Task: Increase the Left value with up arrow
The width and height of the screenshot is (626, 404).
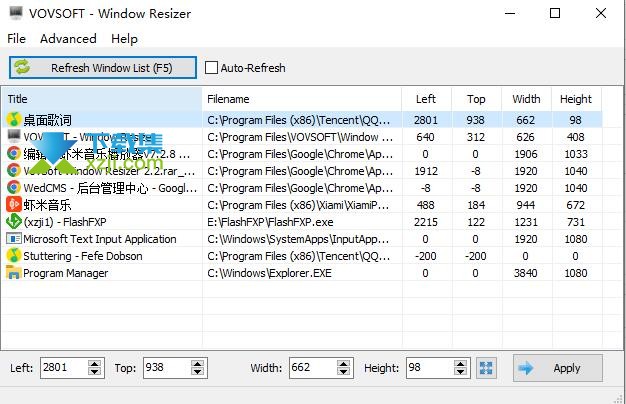Action: [x=95, y=364]
